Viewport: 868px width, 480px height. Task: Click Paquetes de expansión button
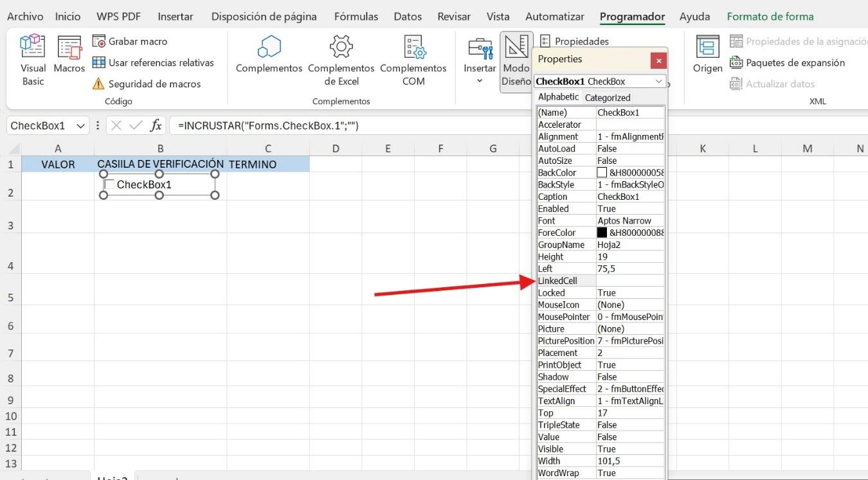[x=788, y=62]
